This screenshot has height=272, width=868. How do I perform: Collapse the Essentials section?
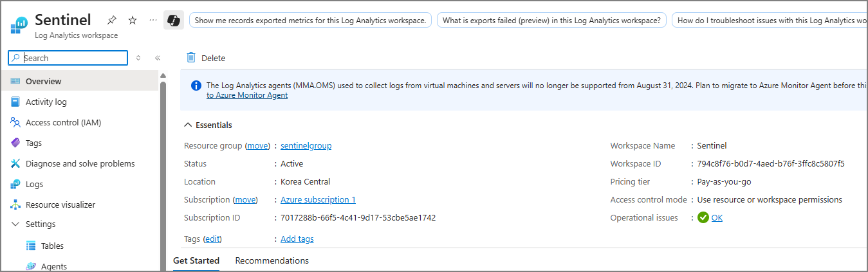188,125
